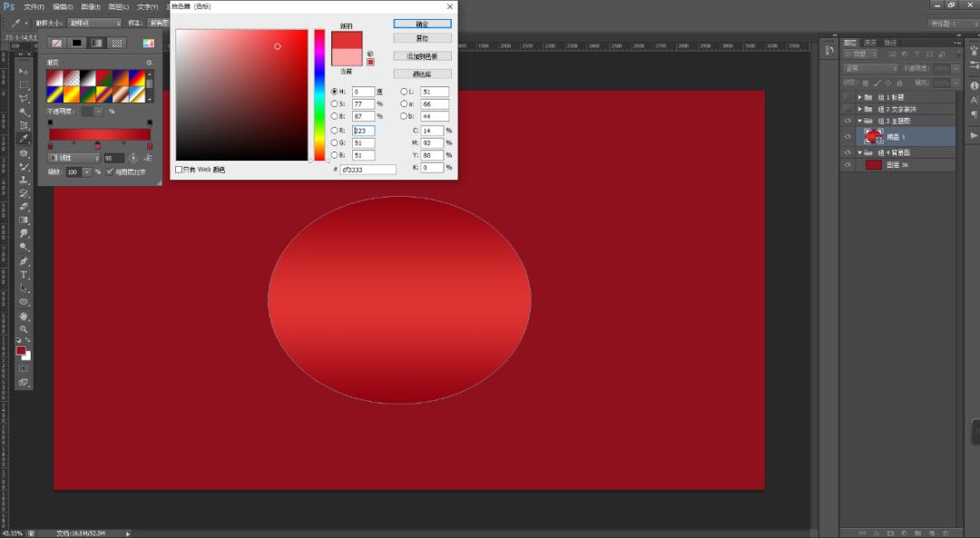Select the Magic Wand tool

[x=24, y=112]
